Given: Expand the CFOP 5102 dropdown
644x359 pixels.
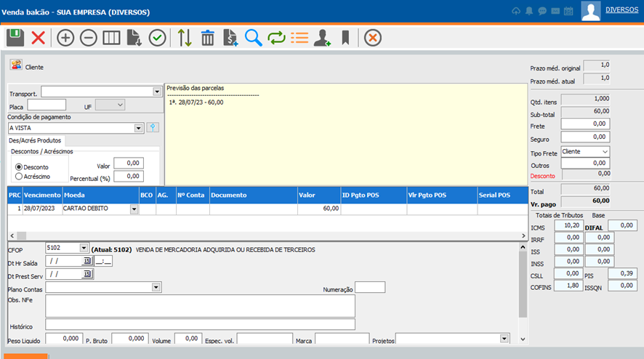Looking at the screenshot, I should [84, 248].
